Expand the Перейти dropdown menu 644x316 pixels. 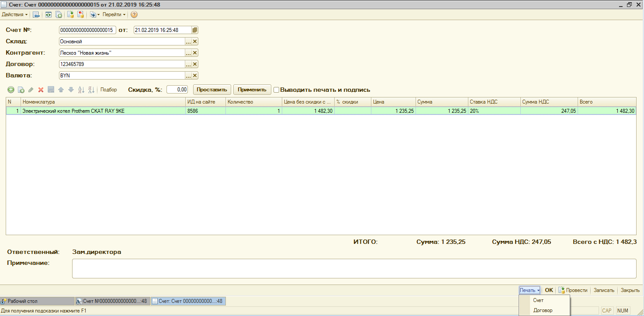(114, 14)
